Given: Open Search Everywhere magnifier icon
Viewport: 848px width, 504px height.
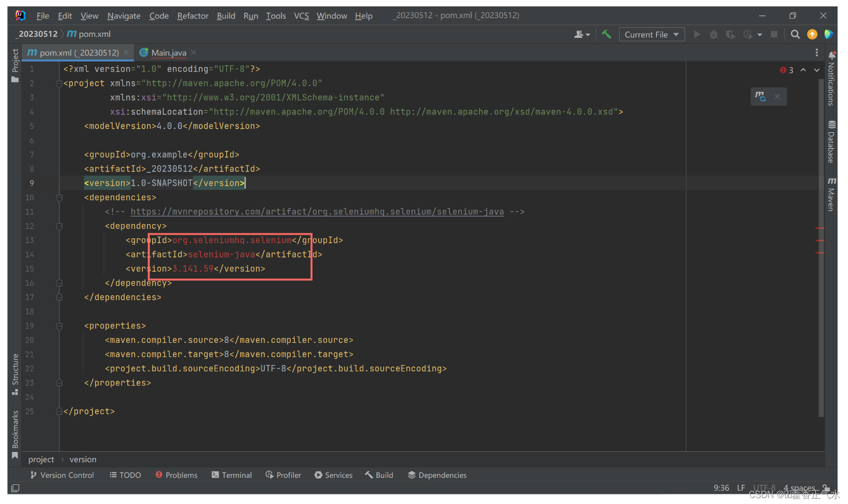Looking at the screenshot, I should tap(795, 34).
